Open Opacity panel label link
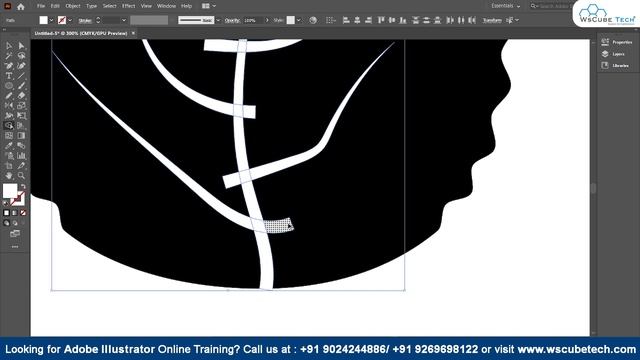This screenshot has width=640, height=360. point(232,20)
